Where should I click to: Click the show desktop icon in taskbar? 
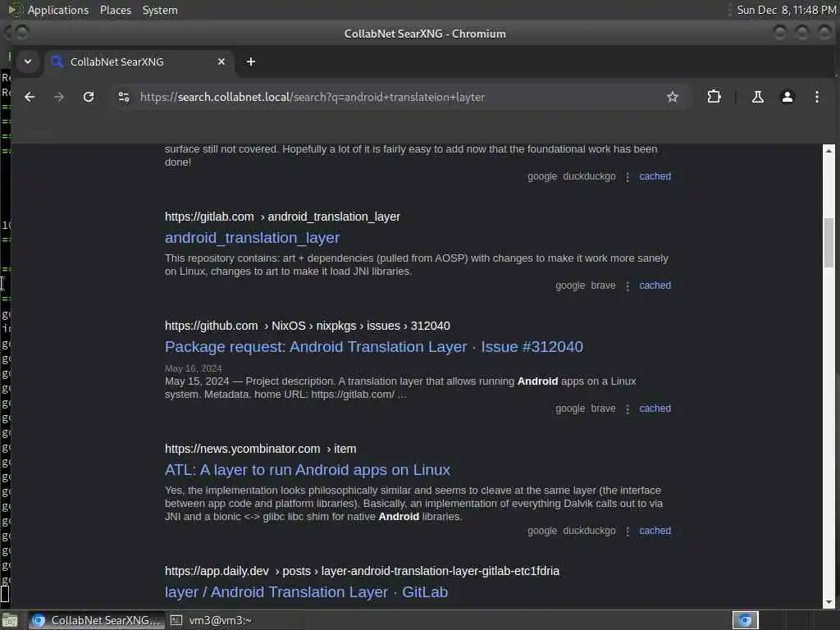click(10, 621)
